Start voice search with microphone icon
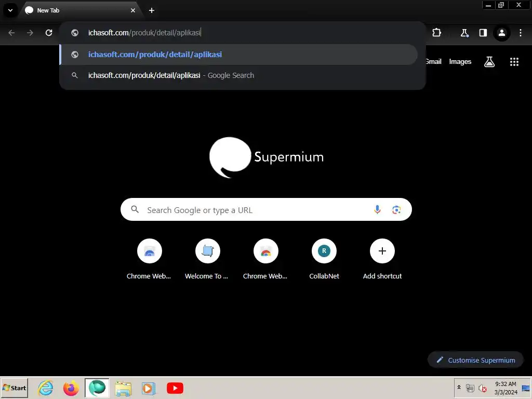This screenshot has height=399, width=532. 377,210
